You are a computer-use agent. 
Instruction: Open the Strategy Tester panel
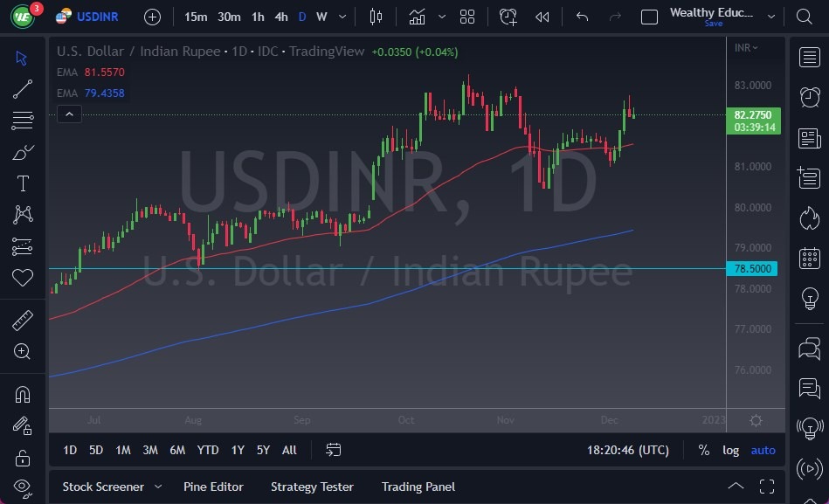(x=312, y=487)
